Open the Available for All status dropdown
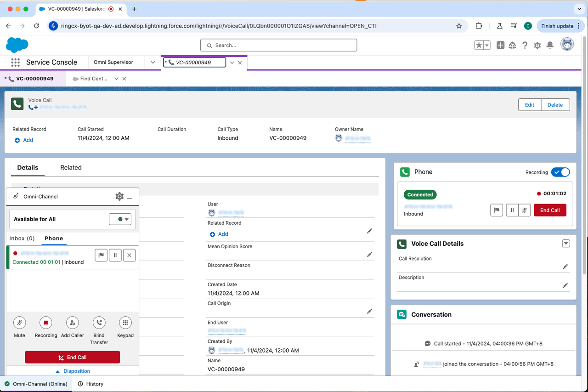 120,219
